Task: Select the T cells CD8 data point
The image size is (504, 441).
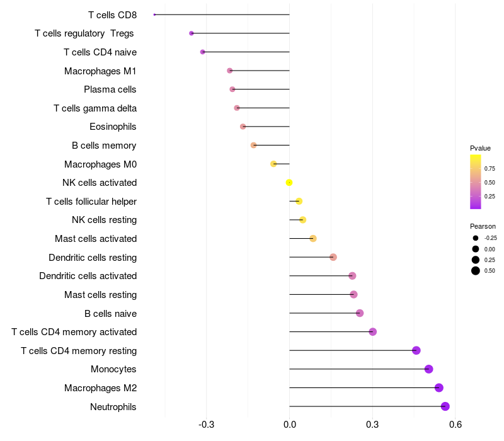Action: 154,14
